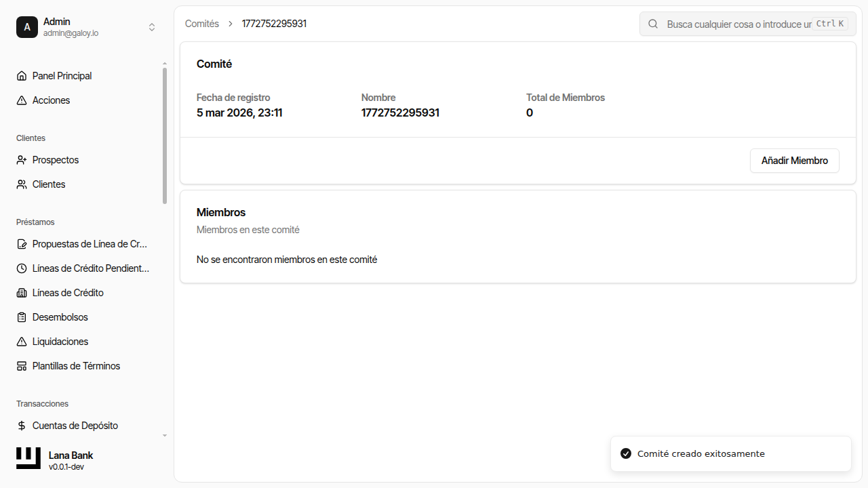Expand the Admin account switcher chevron
The width and height of the screenshot is (868, 488).
pyautogui.click(x=152, y=27)
